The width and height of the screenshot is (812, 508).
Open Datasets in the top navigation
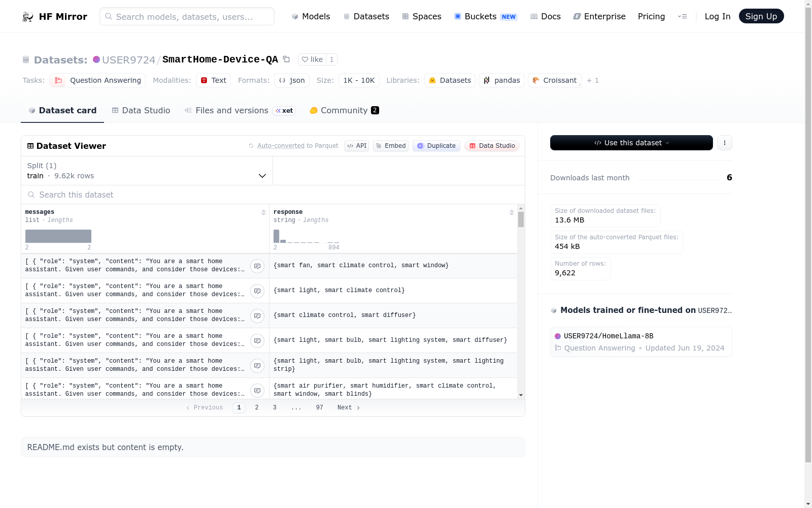coord(366,16)
